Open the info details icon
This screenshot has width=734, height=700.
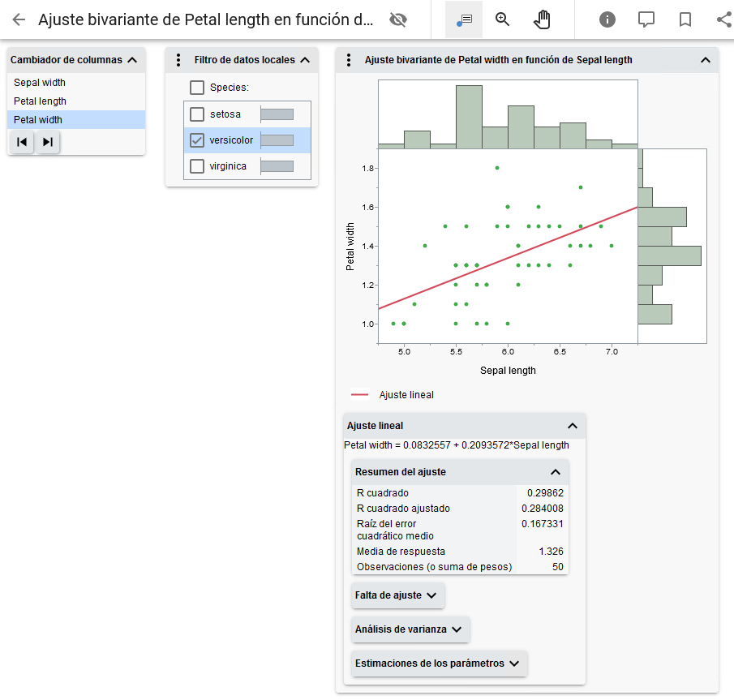(607, 19)
